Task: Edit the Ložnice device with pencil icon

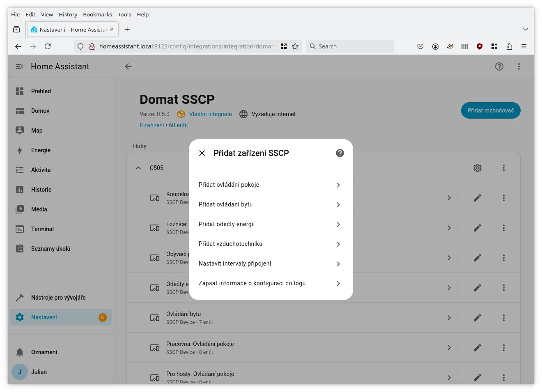Action: [x=478, y=228]
